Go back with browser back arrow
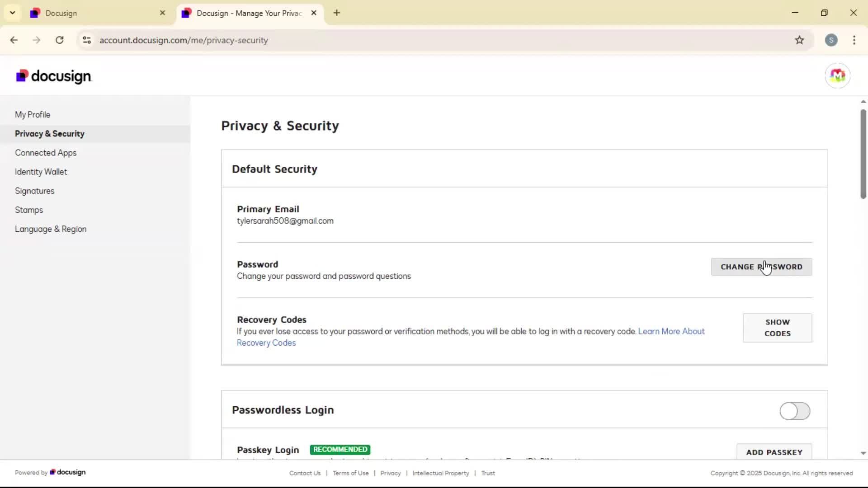The image size is (868, 488). pyautogui.click(x=14, y=40)
